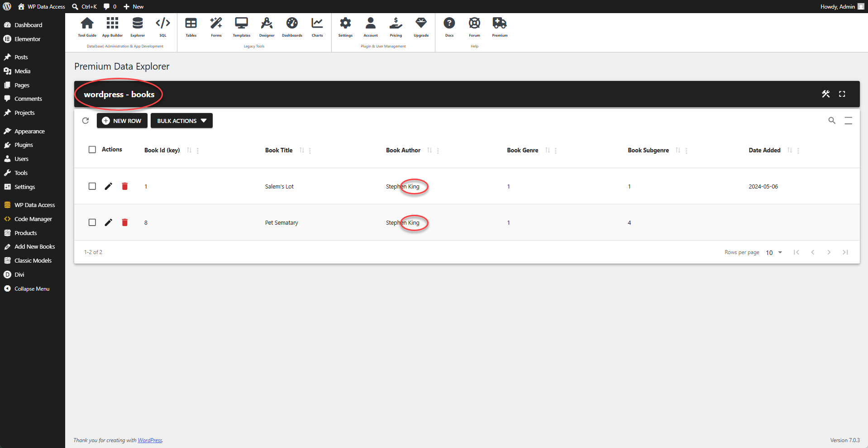Sort by Book Id column
The image size is (868, 448).
tap(189, 150)
